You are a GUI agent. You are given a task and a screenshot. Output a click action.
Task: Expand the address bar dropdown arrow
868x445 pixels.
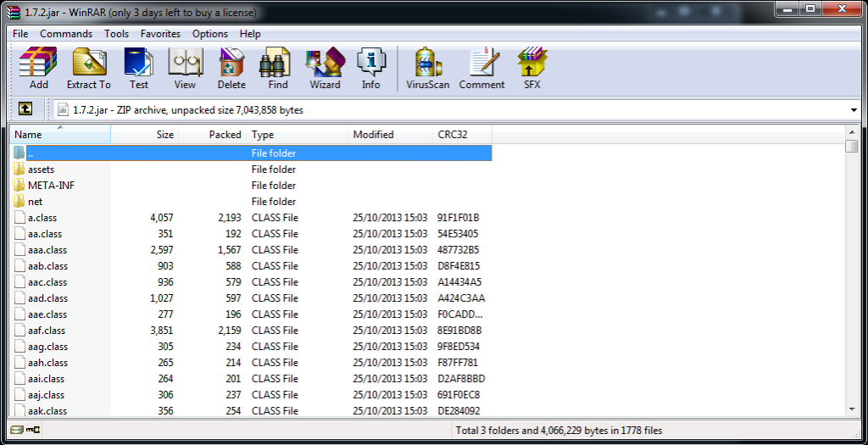(x=854, y=110)
